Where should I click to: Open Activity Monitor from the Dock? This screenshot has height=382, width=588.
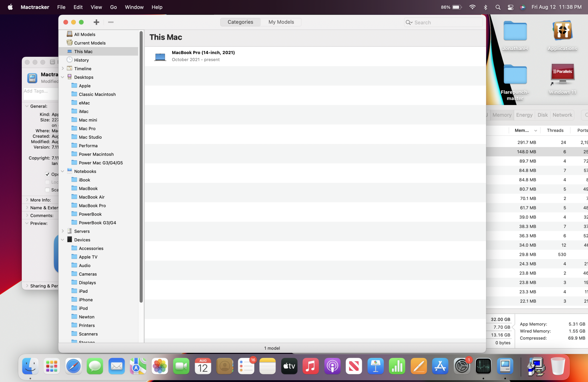coord(483,366)
